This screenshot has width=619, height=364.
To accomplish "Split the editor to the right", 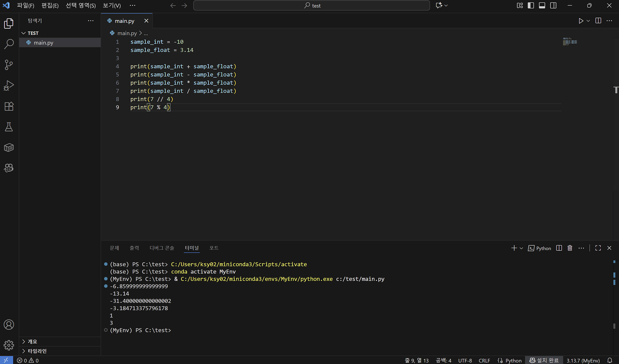I will coord(598,21).
